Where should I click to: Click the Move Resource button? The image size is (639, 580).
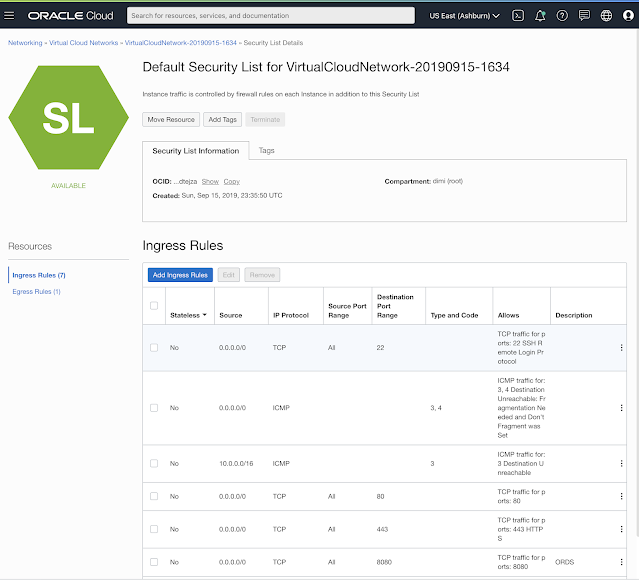click(171, 119)
